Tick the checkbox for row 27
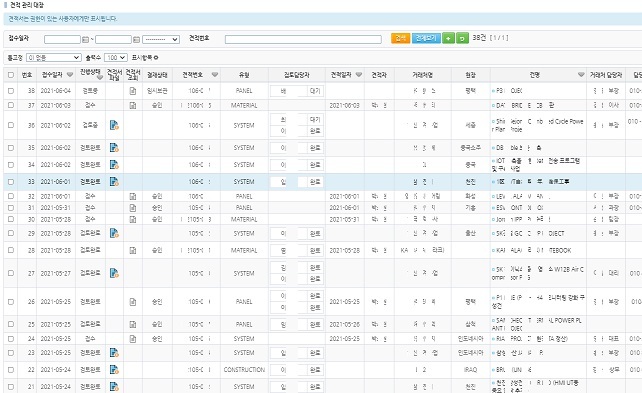The width and height of the screenshot is (642, 393). point(11,273)
